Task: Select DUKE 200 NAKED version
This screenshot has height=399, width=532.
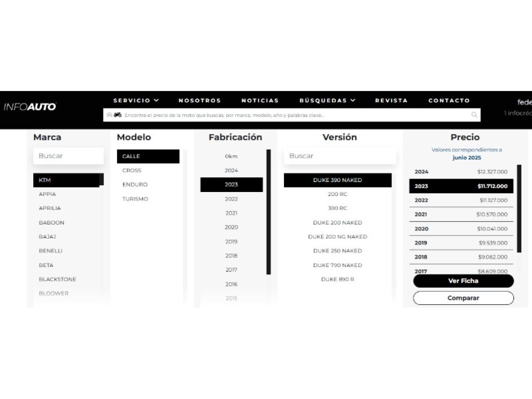Action: (x=337, y=223)
